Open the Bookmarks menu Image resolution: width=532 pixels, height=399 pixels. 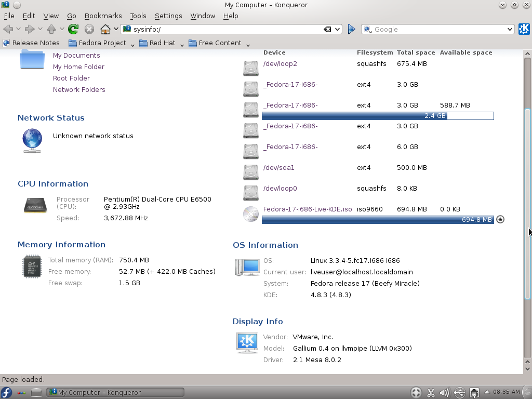pos(103,16)
